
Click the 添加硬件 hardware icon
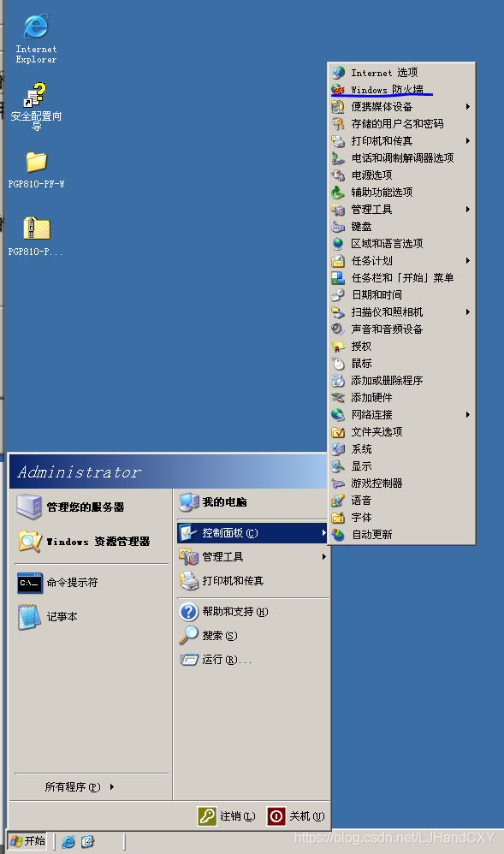[x=338, y=398]
